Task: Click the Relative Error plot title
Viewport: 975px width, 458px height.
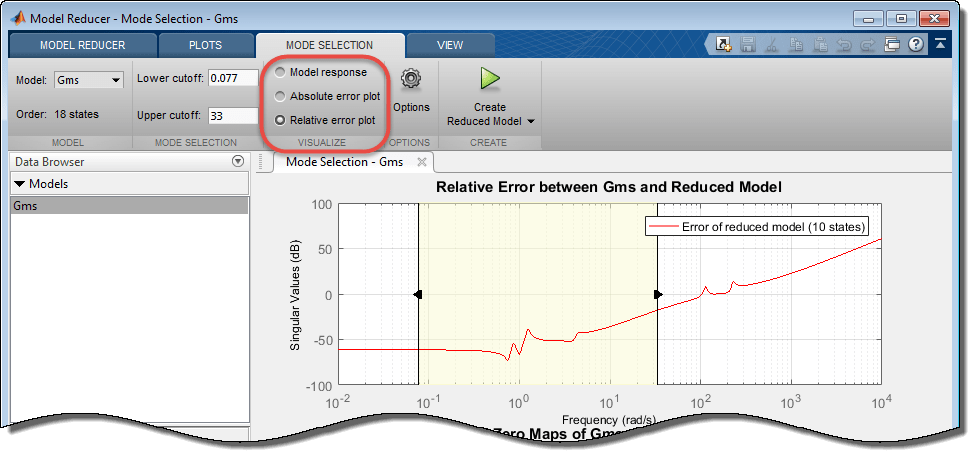Action: (x=609, y=187)
